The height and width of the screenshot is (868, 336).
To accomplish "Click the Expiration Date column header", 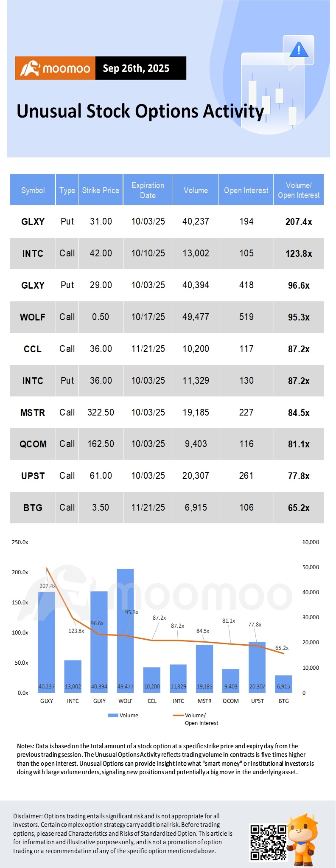I will click(148, 190).
